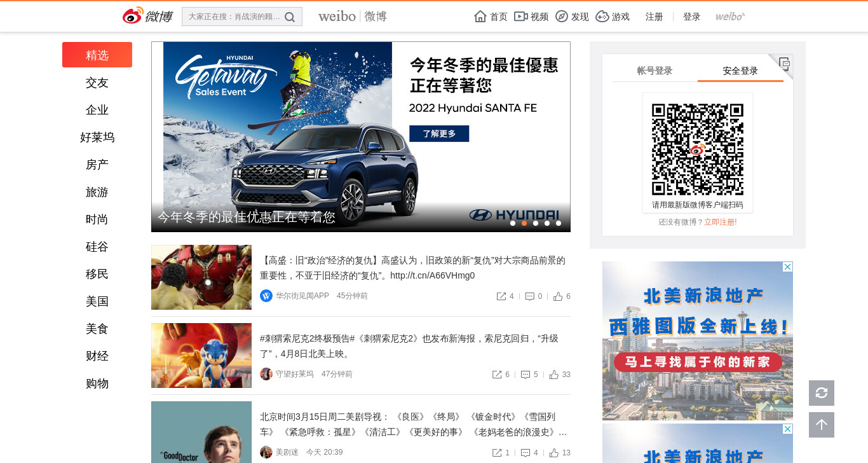Select first carousel dot in banner
The height and width of the screenshot is (463, 868).
(513, 223)
